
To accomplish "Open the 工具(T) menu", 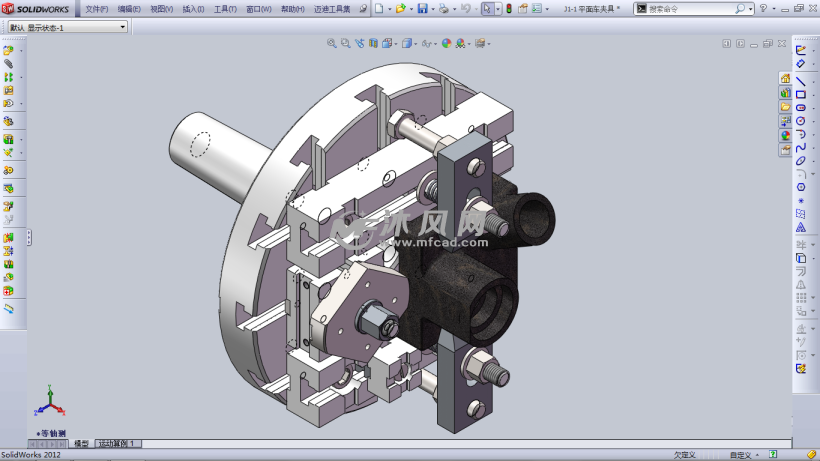I will point(225,9).
